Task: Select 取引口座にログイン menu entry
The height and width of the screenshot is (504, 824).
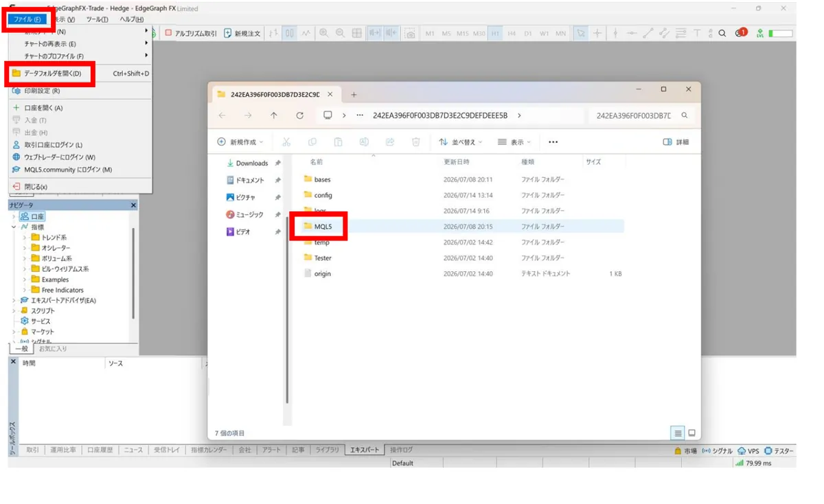Action: [53, 145]
